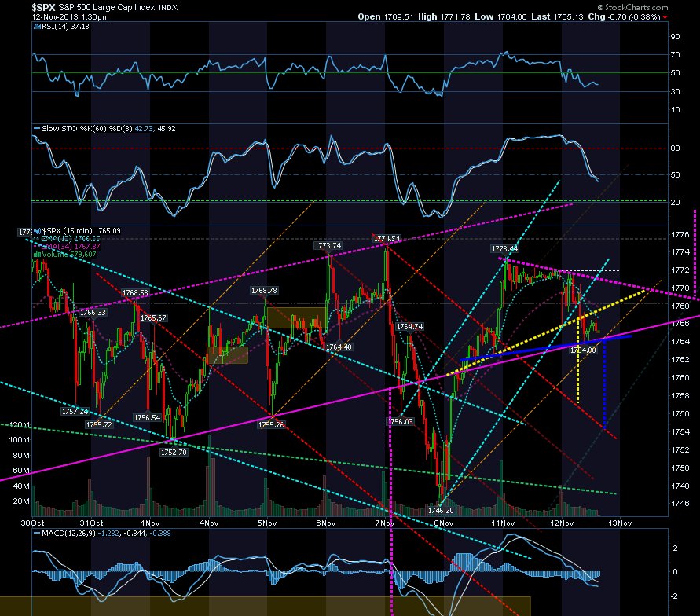Click the '$SPX (15 min) 1765.09' legend
Viewport: 700px width, 616px height.
pos(78,231)
